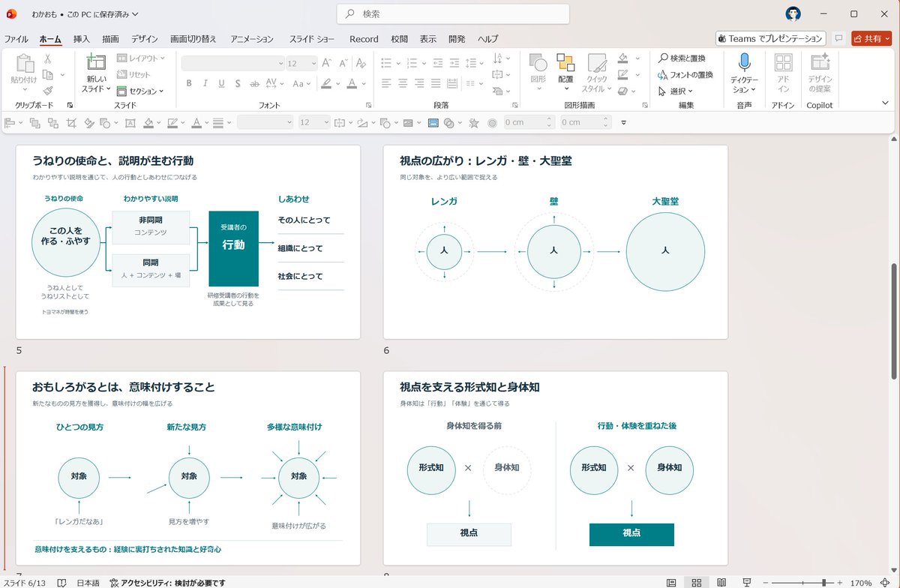Click the 共有 share button

click(871, 38)
